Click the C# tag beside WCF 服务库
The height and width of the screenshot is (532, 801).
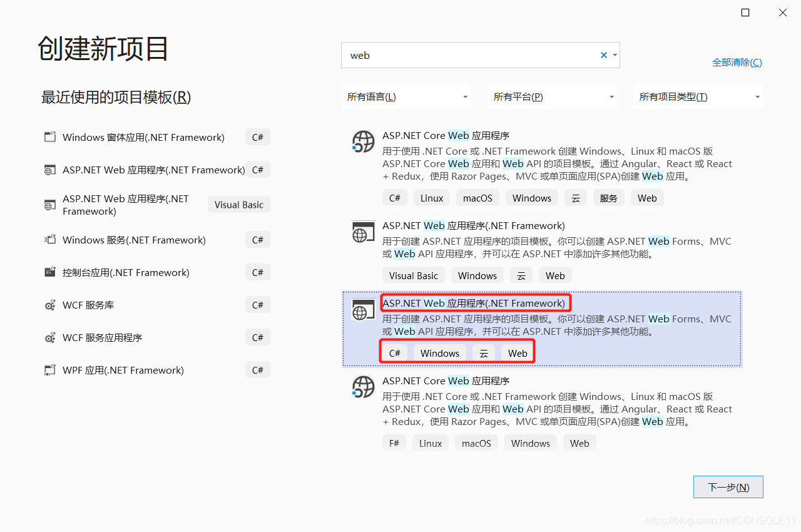(258, 305)
